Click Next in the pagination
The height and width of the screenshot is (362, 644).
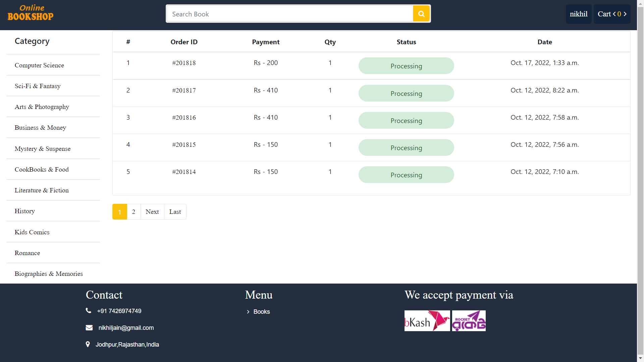point(152,212)
